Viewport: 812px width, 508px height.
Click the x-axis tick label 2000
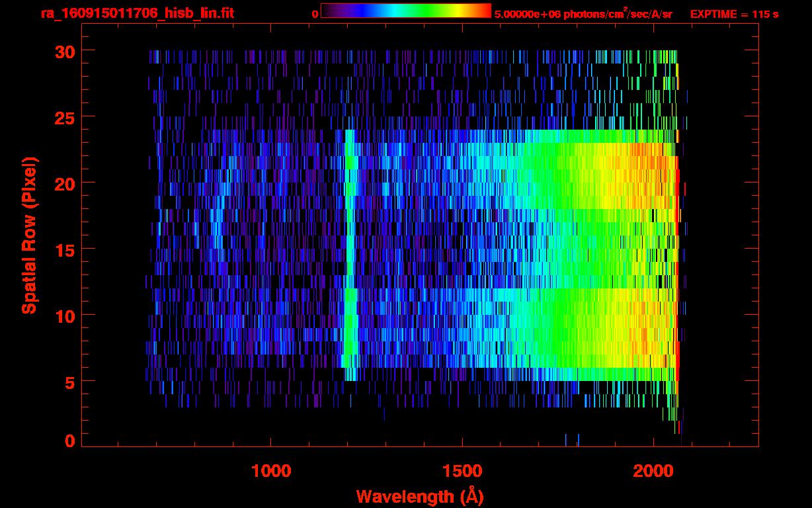point(653,470)
